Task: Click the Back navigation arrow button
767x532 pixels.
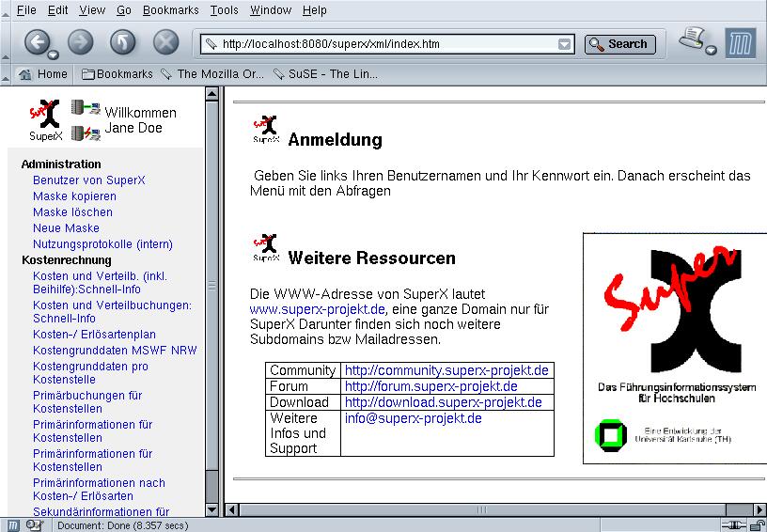Action: coord(36,41)
